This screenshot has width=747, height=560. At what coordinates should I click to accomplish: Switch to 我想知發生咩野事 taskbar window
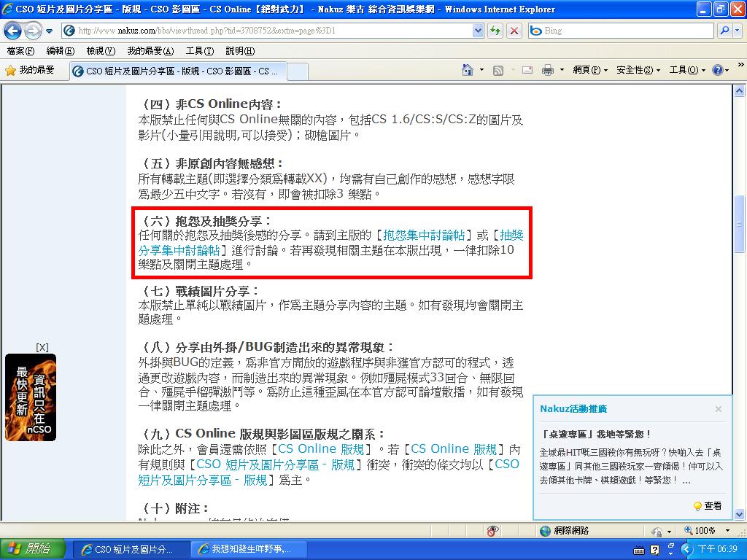[248, 550]
